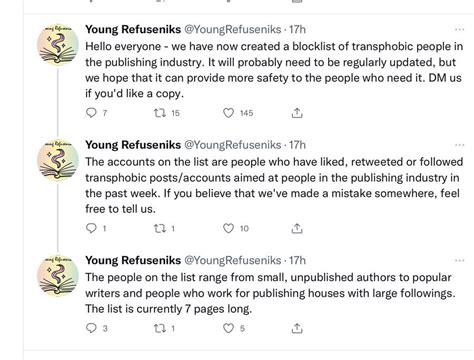474x360 pixels.
Task: Reply to the blocklist announcement tweet
Action: tap(91, 113)
